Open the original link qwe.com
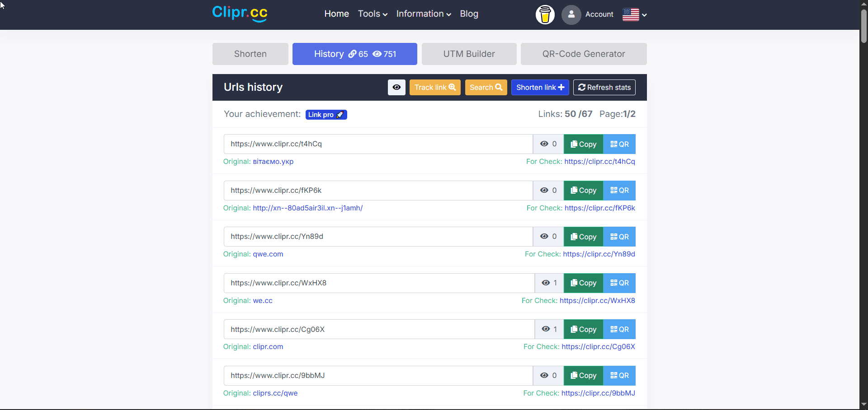The image size is (868, 410). 268,254
